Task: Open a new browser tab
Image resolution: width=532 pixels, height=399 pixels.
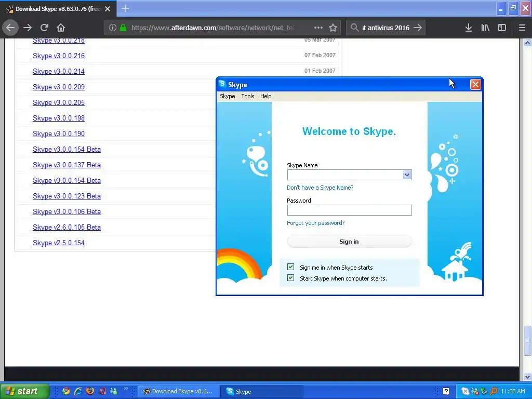Action: pyautogui.click(x=125, y=8)
